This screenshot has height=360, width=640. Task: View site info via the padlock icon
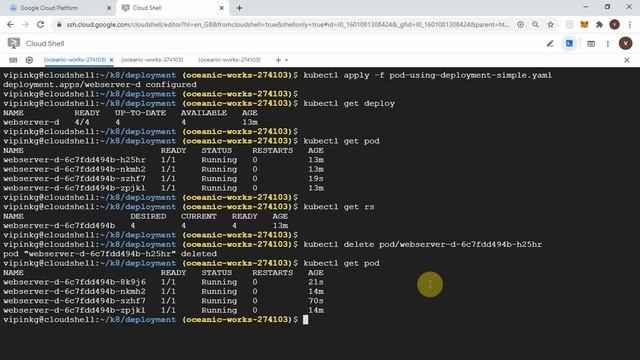click(59, 24)
